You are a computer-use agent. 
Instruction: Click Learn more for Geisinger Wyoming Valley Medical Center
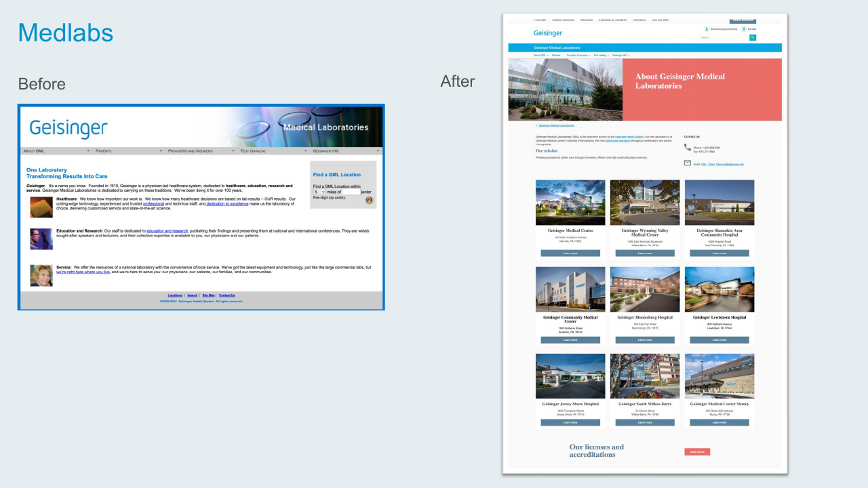645,253
